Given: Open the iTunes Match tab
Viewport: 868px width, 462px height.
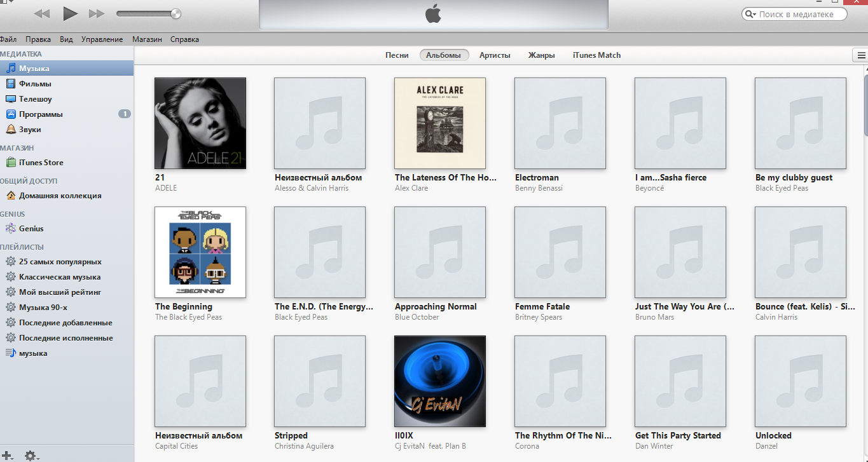Looking at the screenshot, I should pyautogui.click(x=596, y=55).
